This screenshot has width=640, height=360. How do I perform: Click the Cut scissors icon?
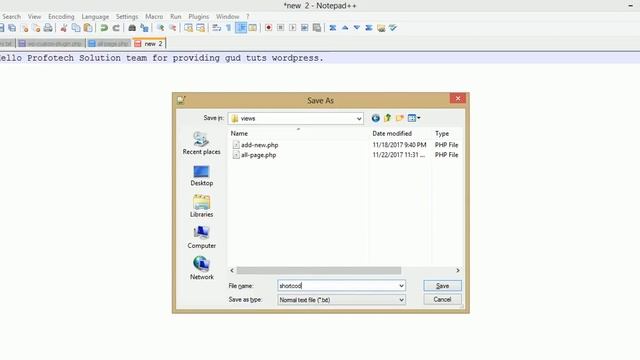coord(64,28)
